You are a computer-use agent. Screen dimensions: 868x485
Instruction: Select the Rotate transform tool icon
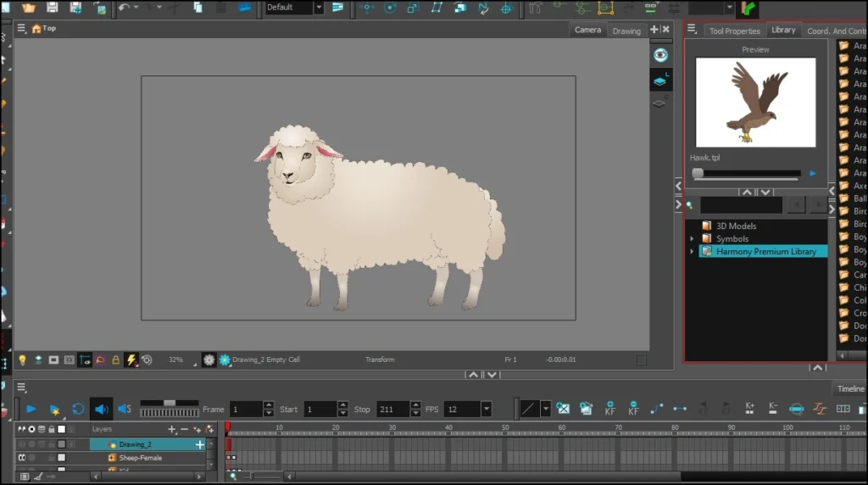[390, 8]
